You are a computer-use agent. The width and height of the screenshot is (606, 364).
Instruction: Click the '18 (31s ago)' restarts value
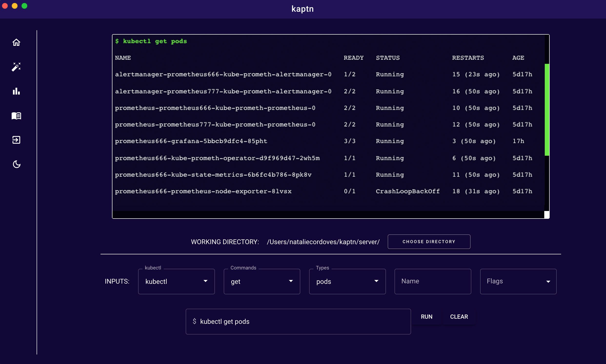(476, 191)
